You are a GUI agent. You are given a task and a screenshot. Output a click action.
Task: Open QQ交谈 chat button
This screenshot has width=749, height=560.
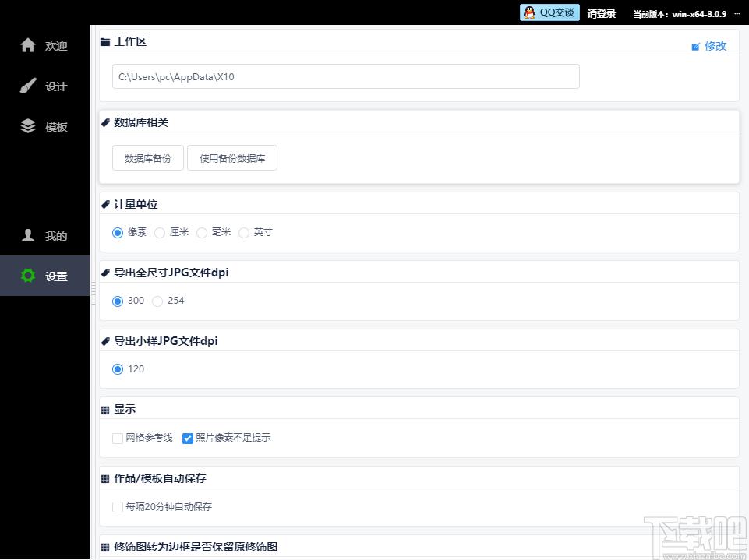549,13
